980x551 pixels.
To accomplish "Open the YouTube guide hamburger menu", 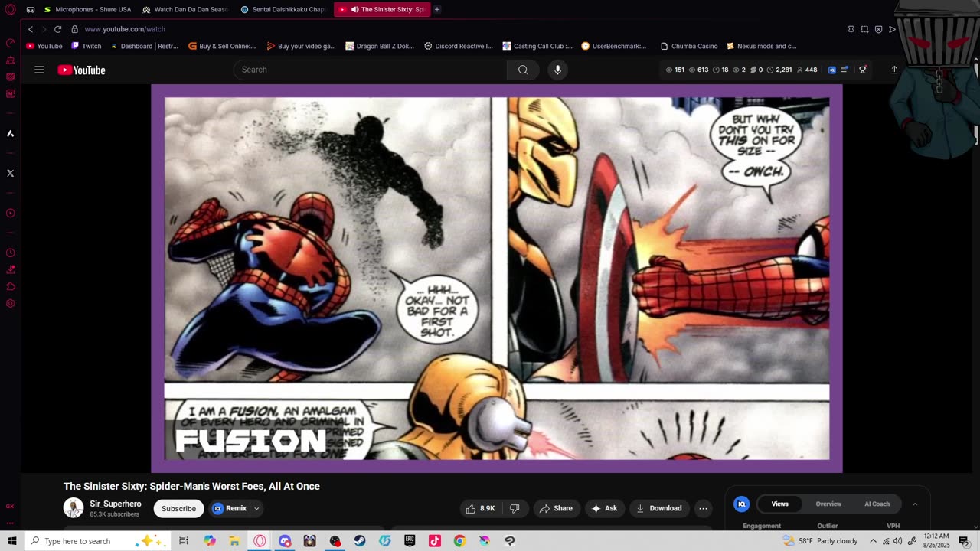I will click(x=39, y=70).
